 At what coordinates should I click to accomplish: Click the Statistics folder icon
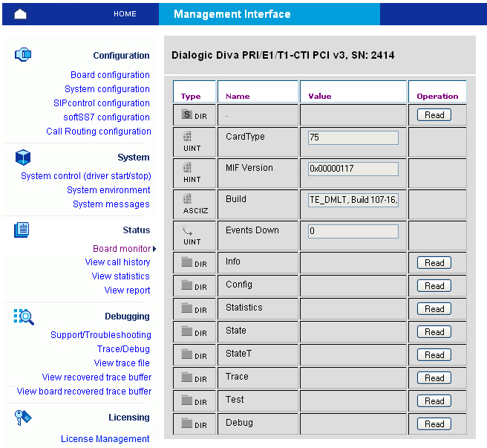tap(186, 308)
